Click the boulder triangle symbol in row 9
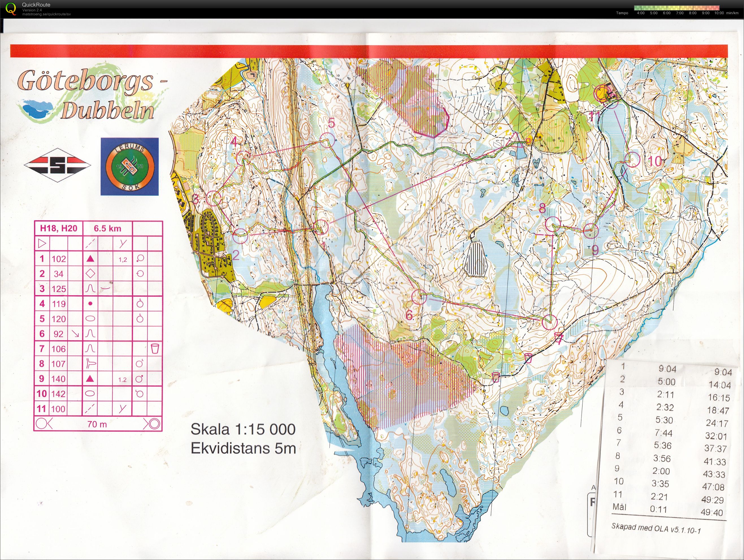Image resolution: width=744 pixels, height=560 pixels. click(x=90, y=379)
